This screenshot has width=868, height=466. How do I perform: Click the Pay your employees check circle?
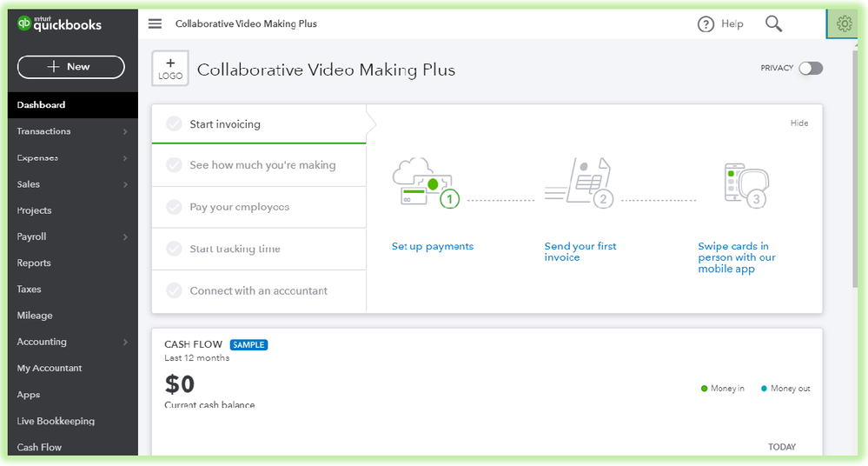(174, 207)
